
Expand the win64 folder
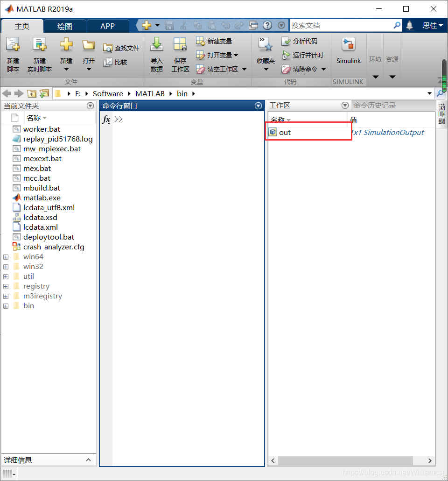(x=6, y=257)
